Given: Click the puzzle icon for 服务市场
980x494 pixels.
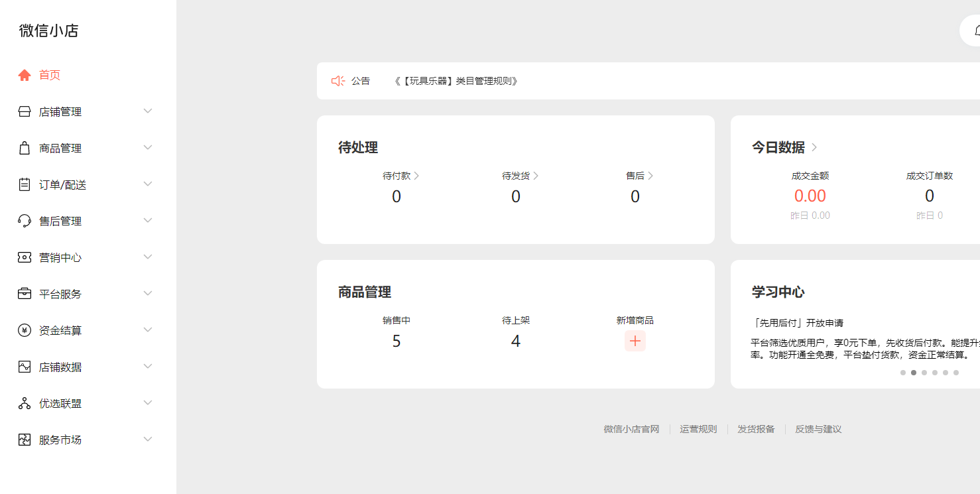Looking at the screenshot, I should tap(25, 440).
